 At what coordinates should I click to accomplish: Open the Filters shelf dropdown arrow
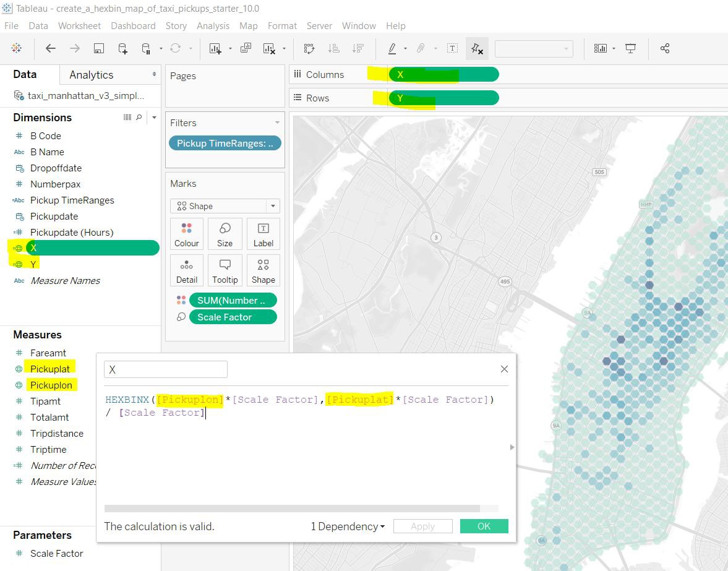tap(277, 122)
